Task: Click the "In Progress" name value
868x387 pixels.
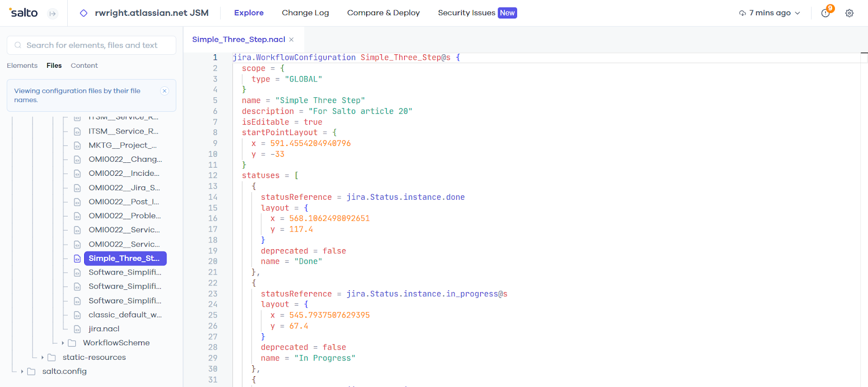Action: tap(325, 358)
